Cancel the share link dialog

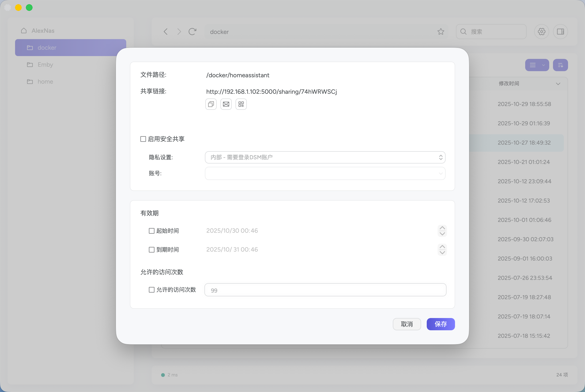click(x=407, y=324)
